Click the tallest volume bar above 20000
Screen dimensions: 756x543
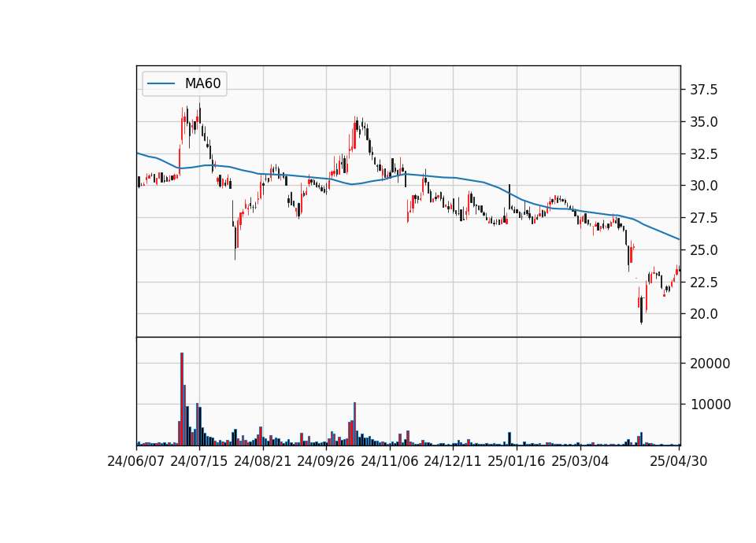pyautogui.click(x=182, y=399)
